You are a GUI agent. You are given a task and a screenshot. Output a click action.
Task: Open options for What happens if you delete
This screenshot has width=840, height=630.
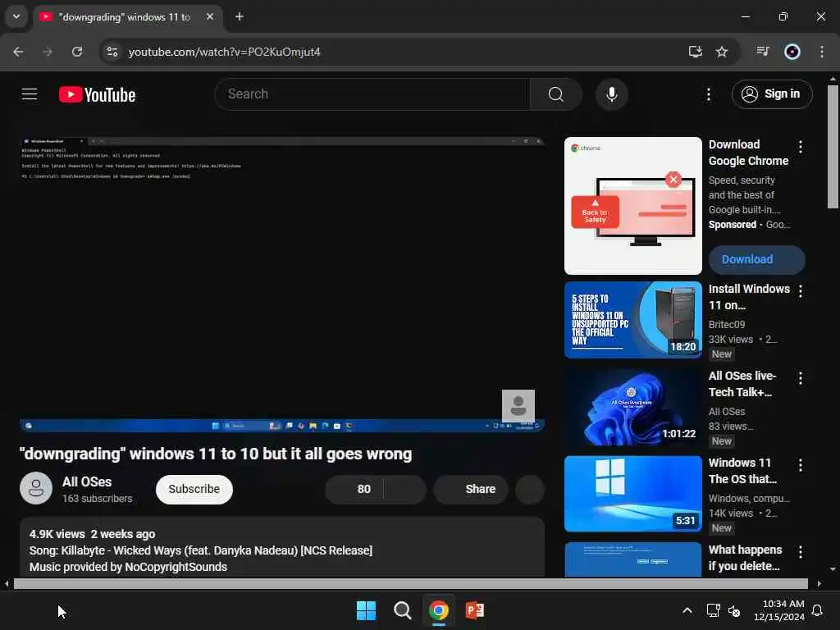pos(801,552)
